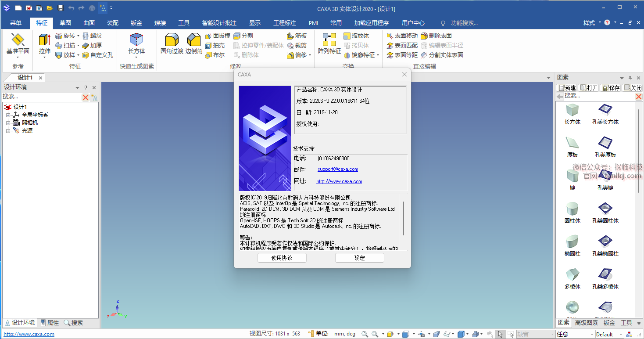Open the Default combo box in status bar
Viewport: 644px width, 339px height.
click(609, 334)
